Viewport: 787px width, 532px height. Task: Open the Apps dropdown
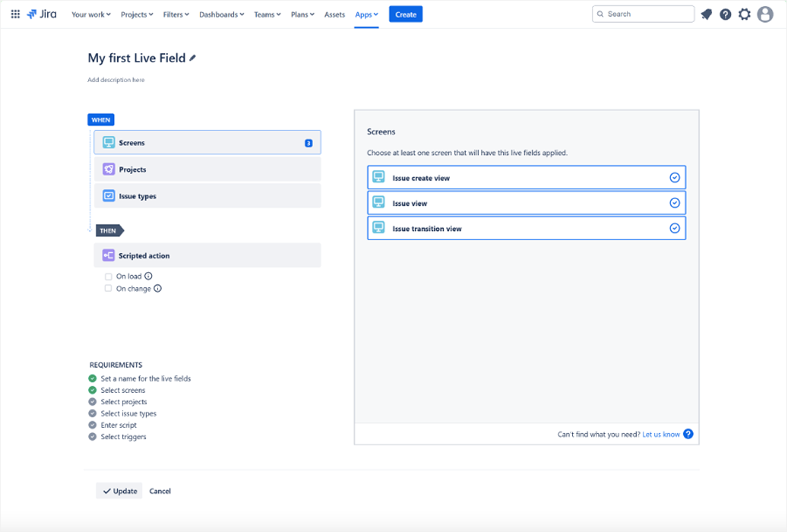coord(367,15)
